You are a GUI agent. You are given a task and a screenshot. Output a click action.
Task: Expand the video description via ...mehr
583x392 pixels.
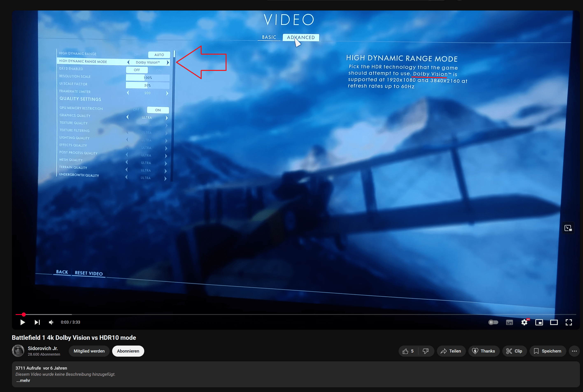(23, 380)
